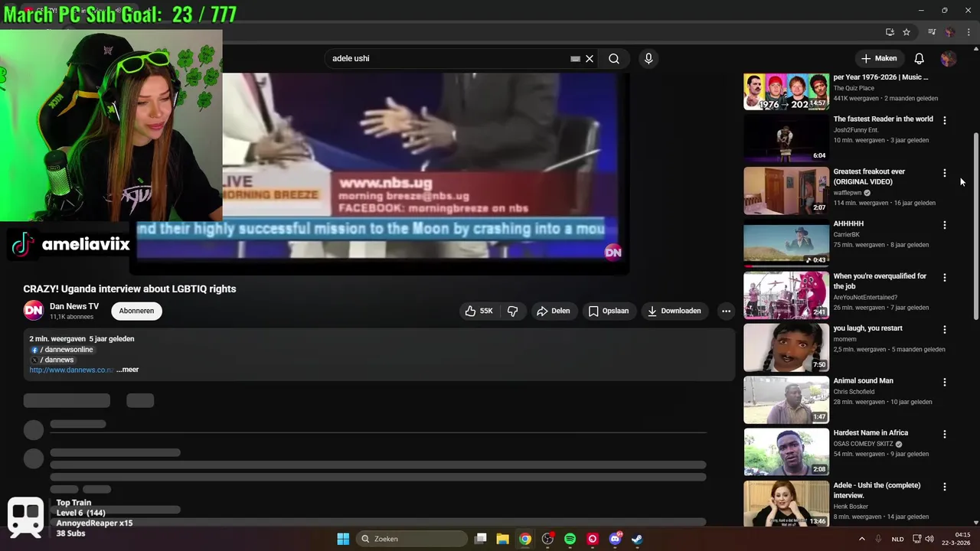
Task: Clear the search box with the X icon
Action: pos(590,59)
